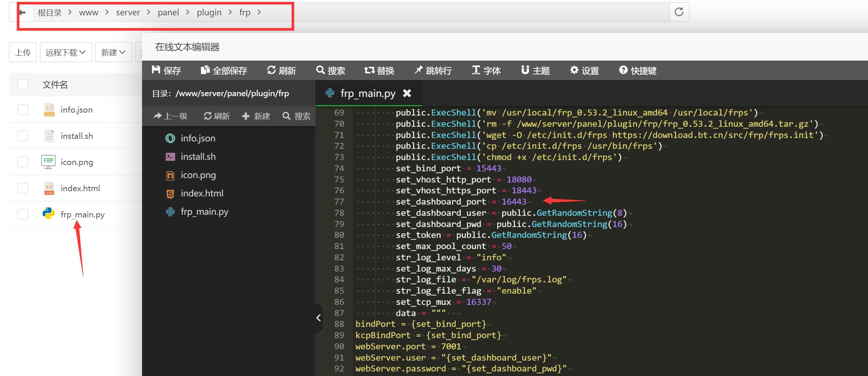Screen dimensions: 868x376
Task: Open Shortcuts (快捷键) help in editor
Action: 638,70
